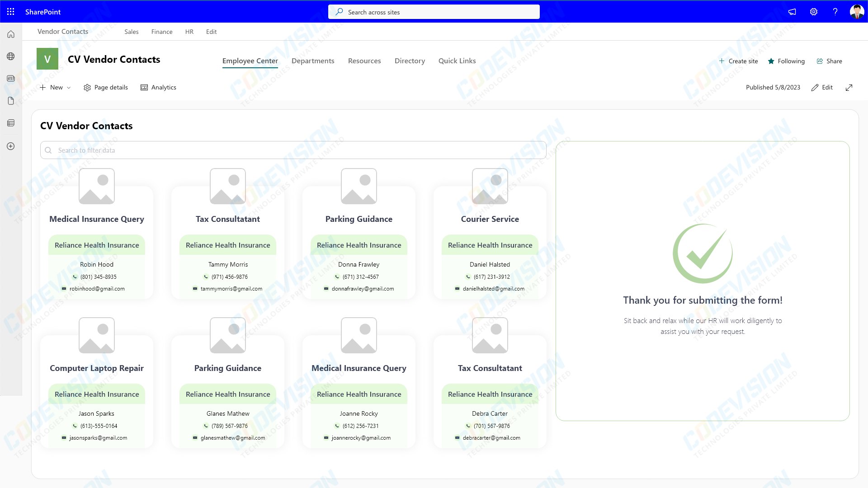Focus the Search across sites box

tap(434, 12)
